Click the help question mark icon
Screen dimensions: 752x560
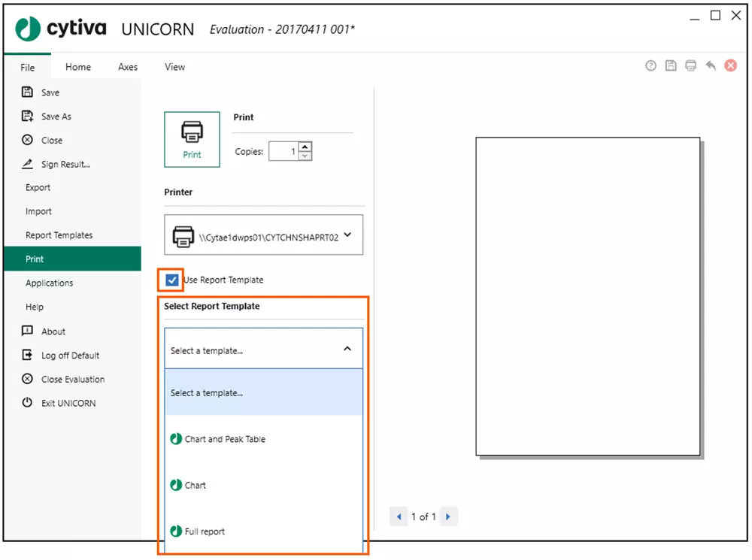point(651,66)
